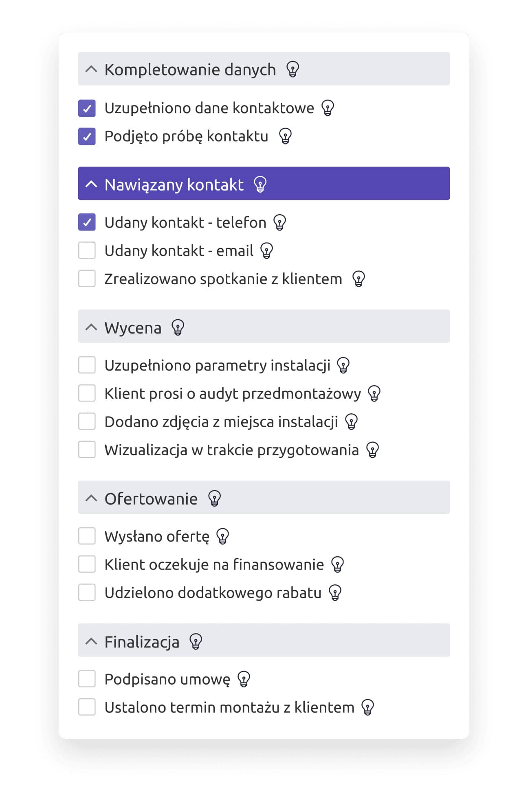The height and width of the screenshot is (812, 528).
Task: Uncheck the Podjęto próbę kontaktu checkbox
Action: click(x=87, y=136)
